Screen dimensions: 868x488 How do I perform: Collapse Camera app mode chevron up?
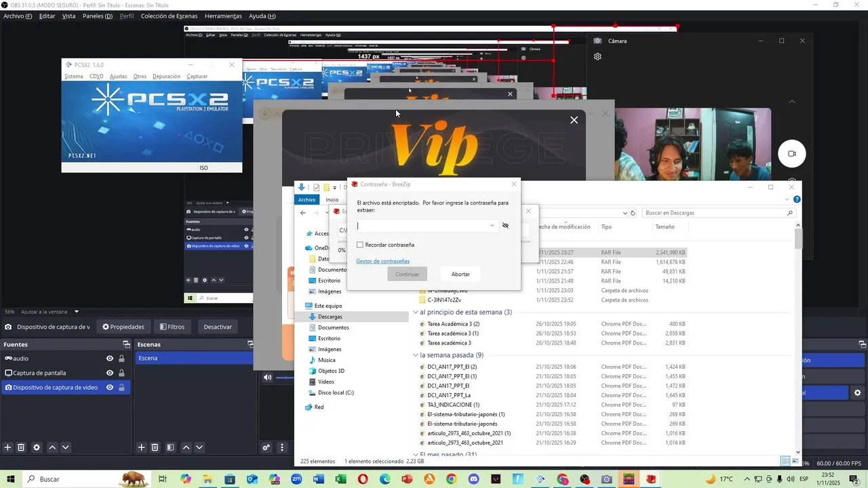point(792,102)
